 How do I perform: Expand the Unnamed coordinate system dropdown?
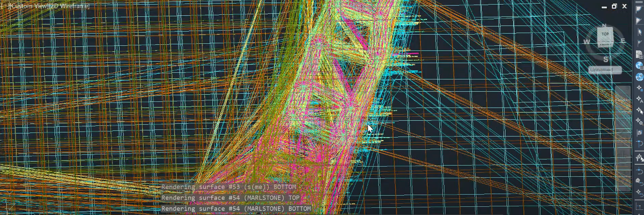605,70
